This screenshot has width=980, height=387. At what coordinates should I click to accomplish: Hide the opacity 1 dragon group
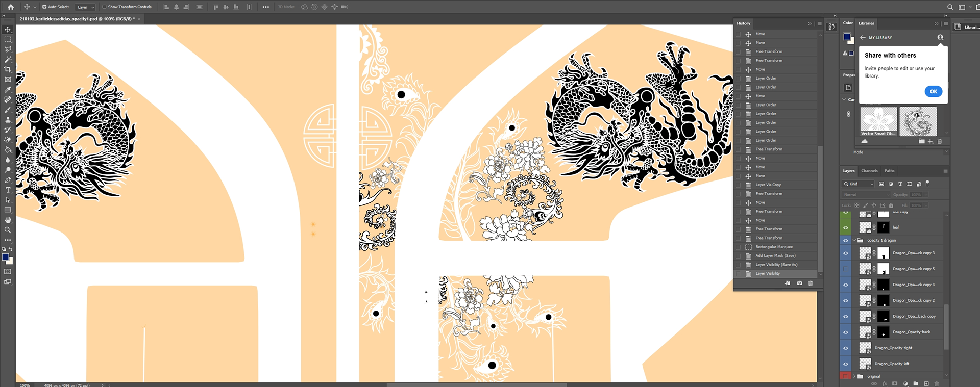click(846, 240)
